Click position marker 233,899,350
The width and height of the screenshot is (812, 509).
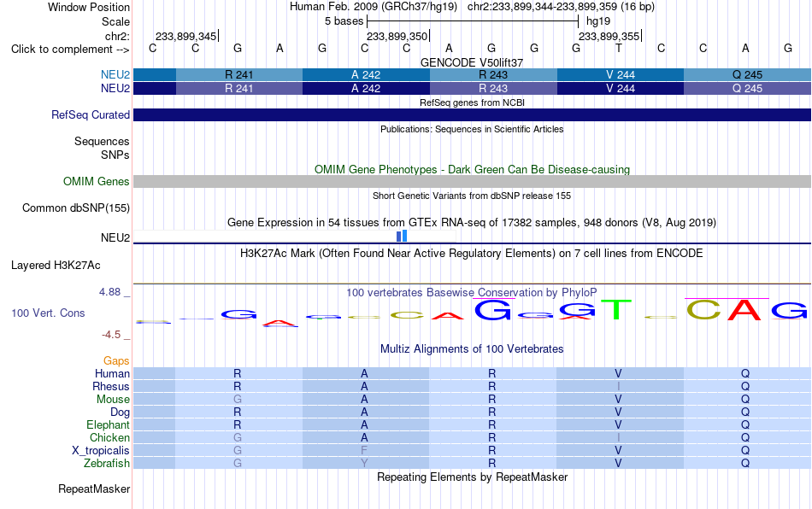[397, 36]
